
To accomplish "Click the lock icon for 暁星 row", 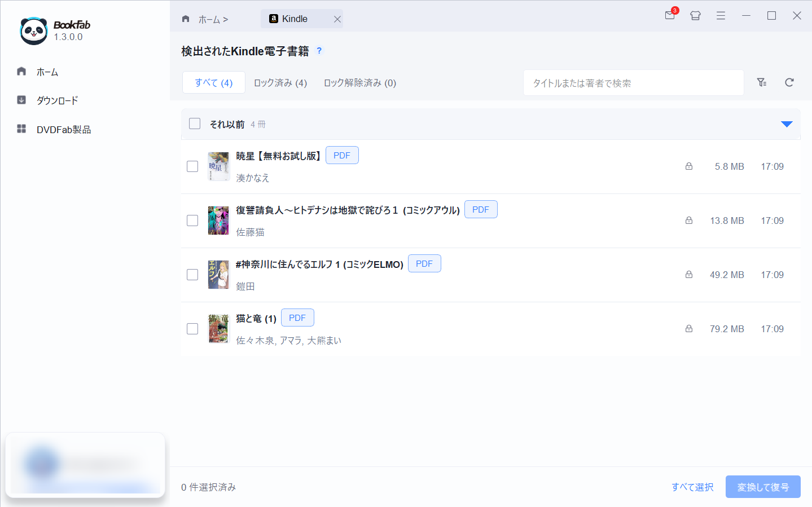I will coord(689,166).
